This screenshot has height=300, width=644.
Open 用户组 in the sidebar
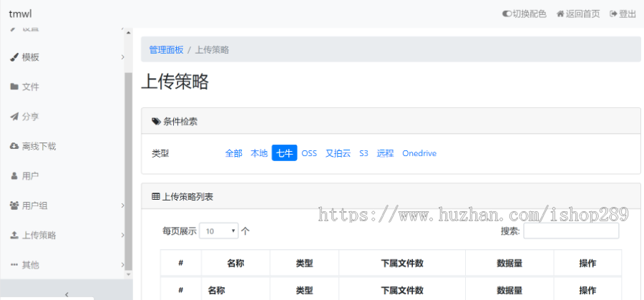coord(34,205)
